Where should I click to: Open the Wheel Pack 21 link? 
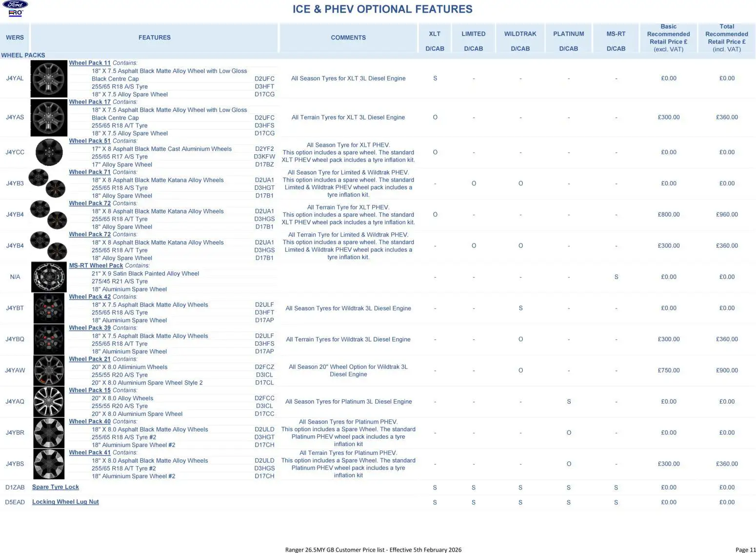(90, 359)
